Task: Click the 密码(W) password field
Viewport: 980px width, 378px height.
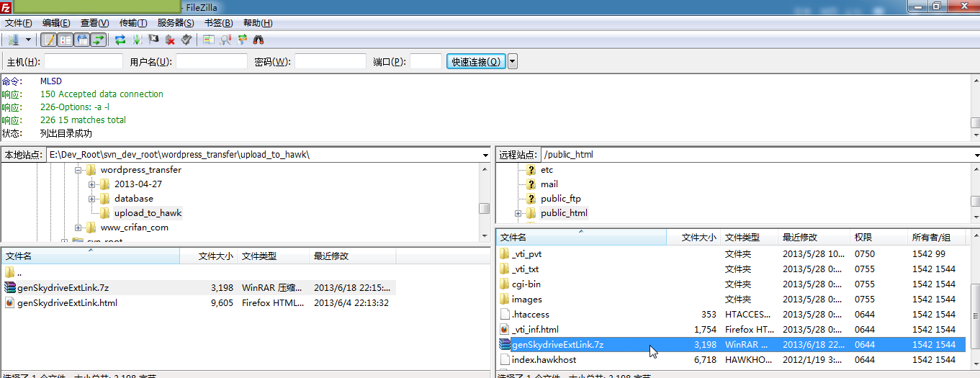Action: [331, 61]
